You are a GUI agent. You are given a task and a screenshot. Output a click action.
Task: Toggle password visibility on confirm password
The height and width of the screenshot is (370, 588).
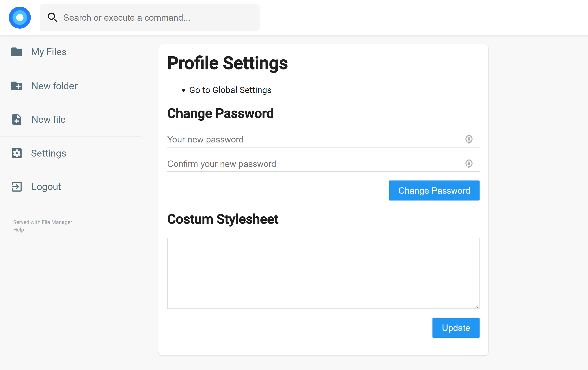point(469,164)
